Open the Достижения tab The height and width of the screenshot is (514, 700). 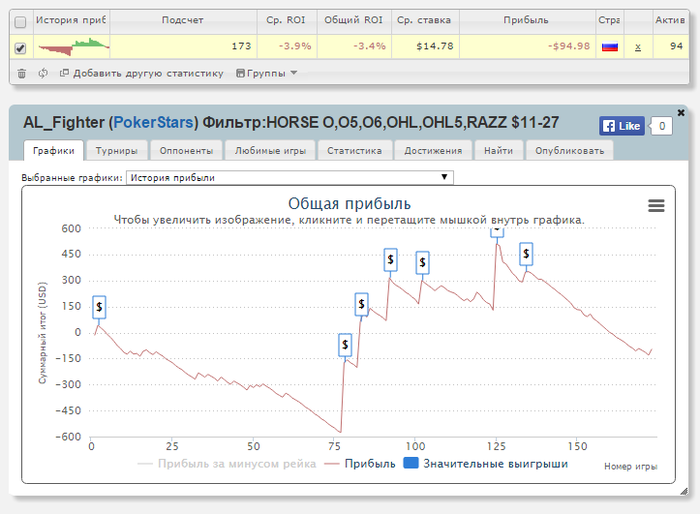click(x=433, y=150)
